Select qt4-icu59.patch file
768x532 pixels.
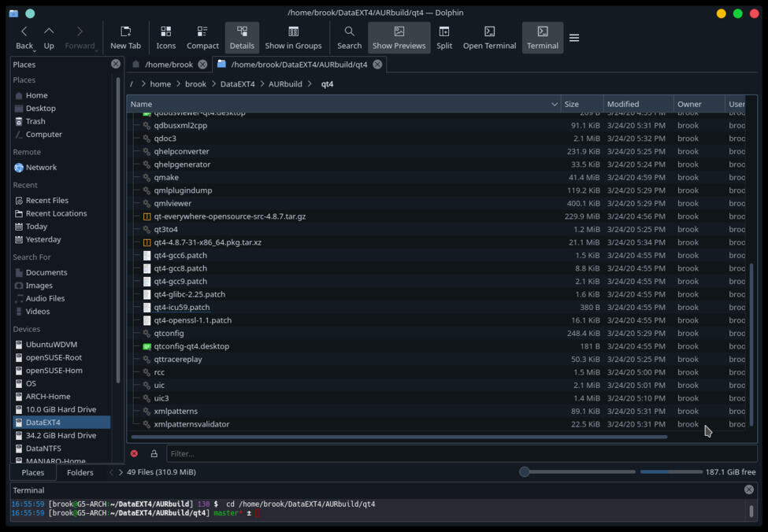181,308
